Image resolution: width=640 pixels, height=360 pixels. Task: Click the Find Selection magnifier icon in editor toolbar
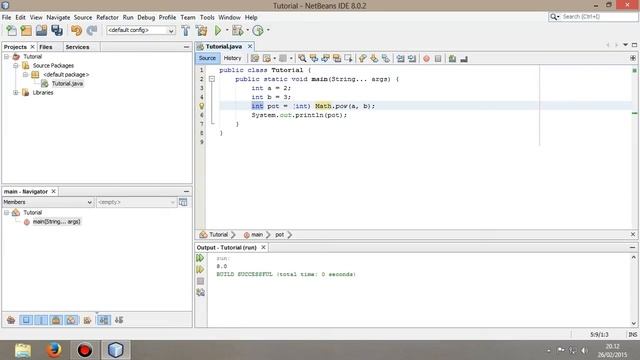(x=302, y=58)
